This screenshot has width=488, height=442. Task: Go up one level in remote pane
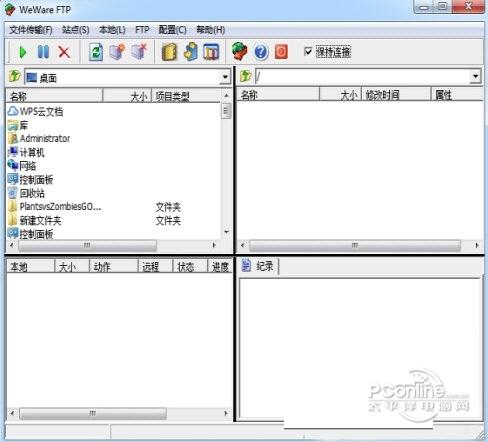(x=245, y=76)
